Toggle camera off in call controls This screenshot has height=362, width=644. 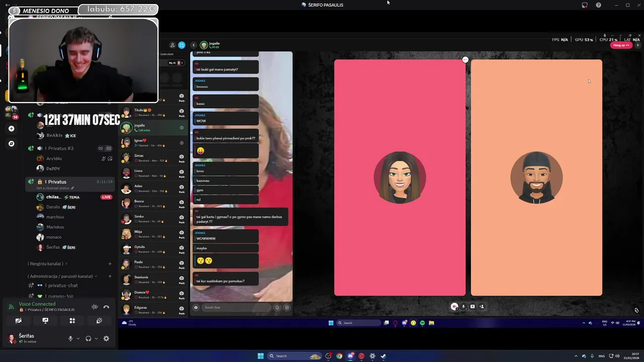coord(454,307)
